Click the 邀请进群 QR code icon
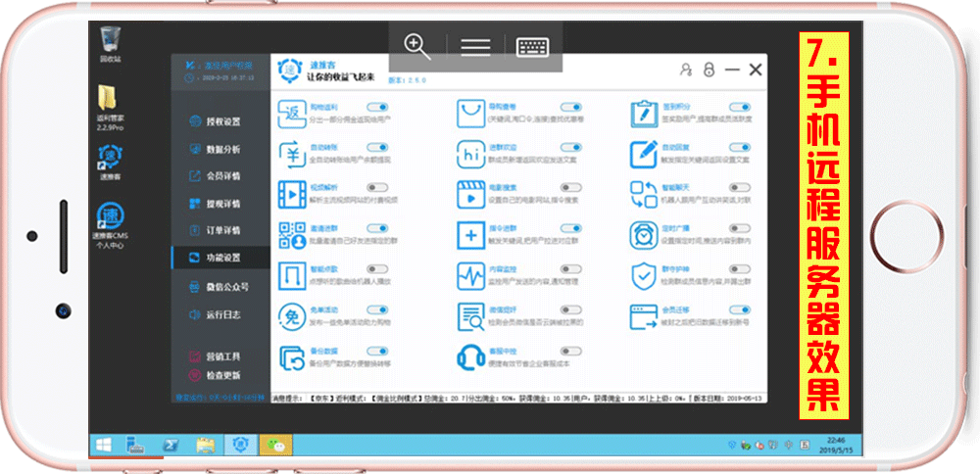This screenshot has height=474, width=980. [x=291, y=235]
